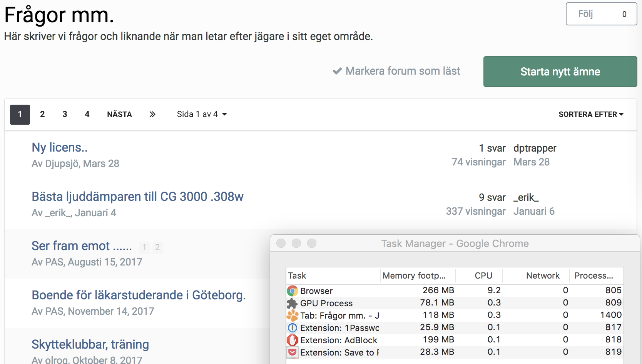642x364 pixels.
Task: View dptrapper's profile from last reply
Action: (535, 148)
